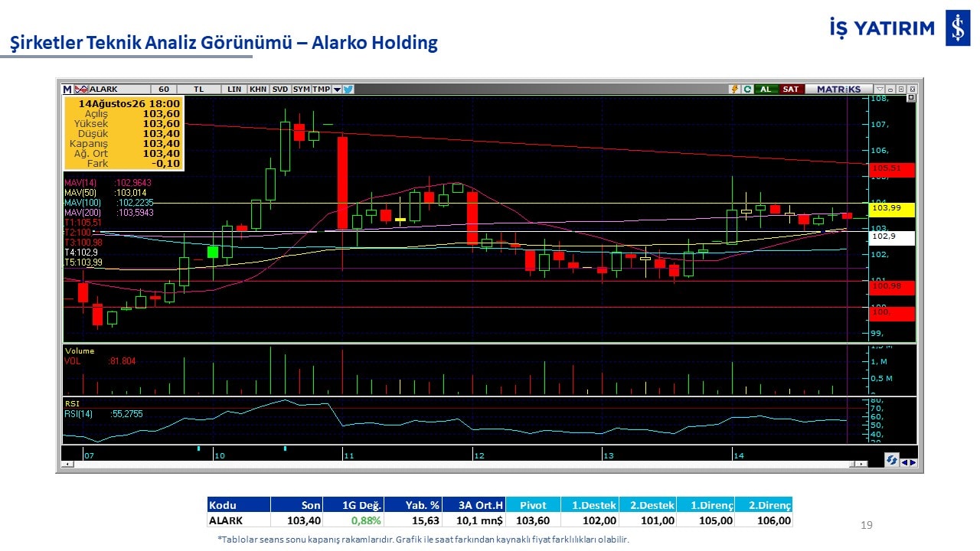Click the date marker 13 on time axis

[x=609, y=455]
